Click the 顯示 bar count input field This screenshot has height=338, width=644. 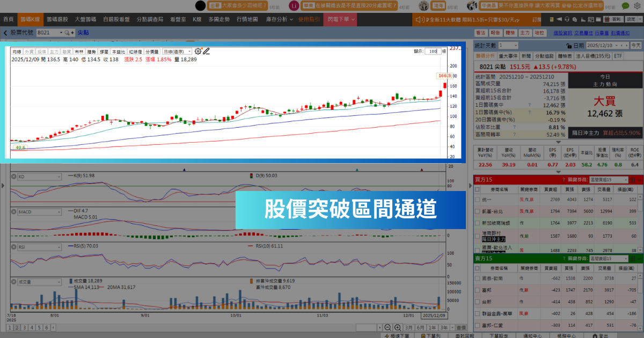tap(433, 52)
